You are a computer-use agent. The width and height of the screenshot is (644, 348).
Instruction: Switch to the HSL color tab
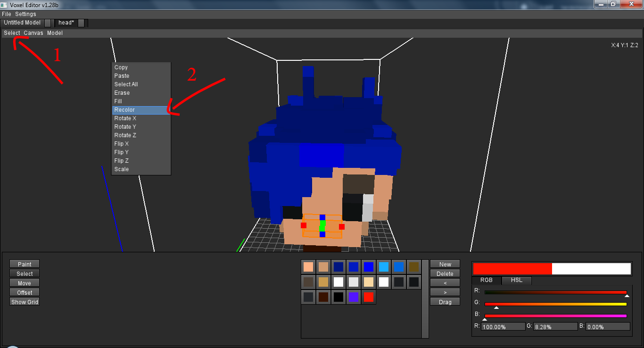(517, 280)
